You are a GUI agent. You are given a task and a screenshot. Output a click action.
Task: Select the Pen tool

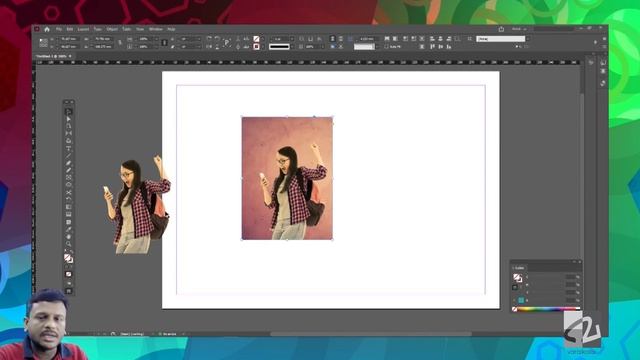click(69, 163)
